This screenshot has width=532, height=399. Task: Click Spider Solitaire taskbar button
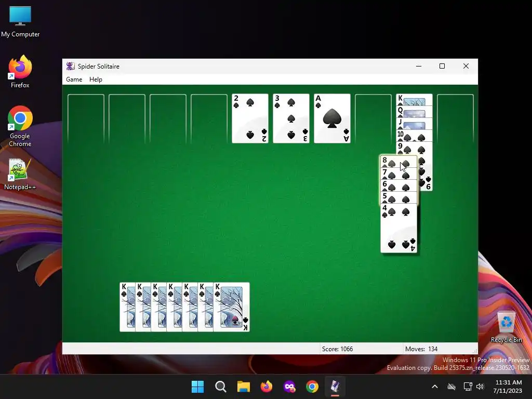click(335, 387)
